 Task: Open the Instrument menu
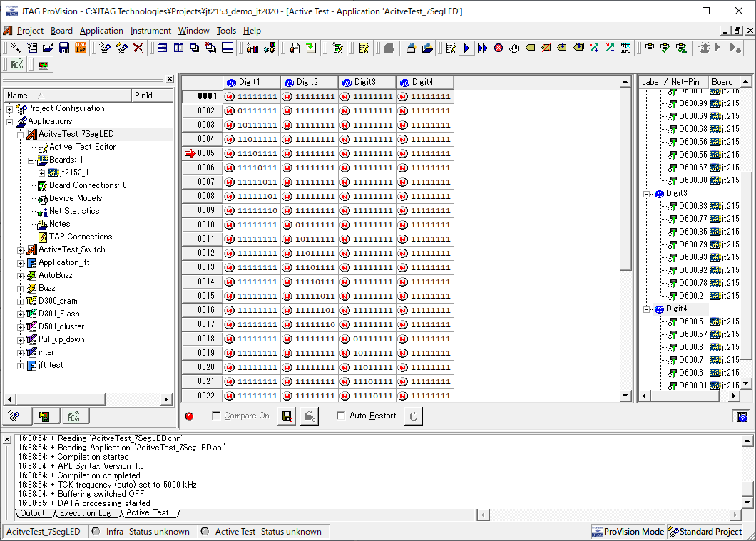coord(150,31)
